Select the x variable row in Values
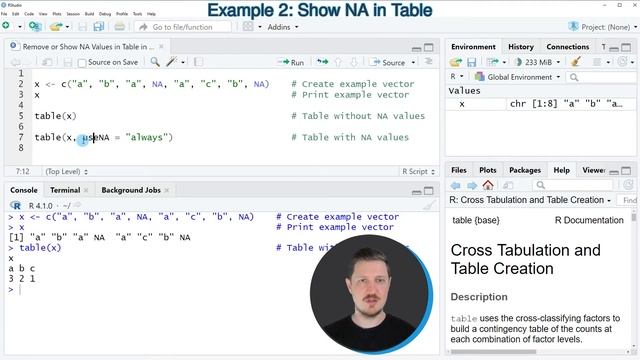Viewport: 640px width, 360px height. (541, 104)
